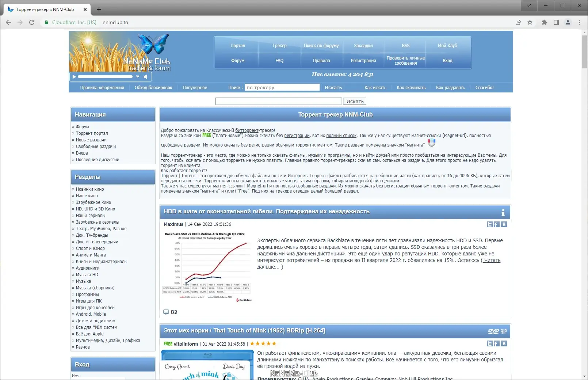
Task: Go to Регистрация page
Action: 363,61
